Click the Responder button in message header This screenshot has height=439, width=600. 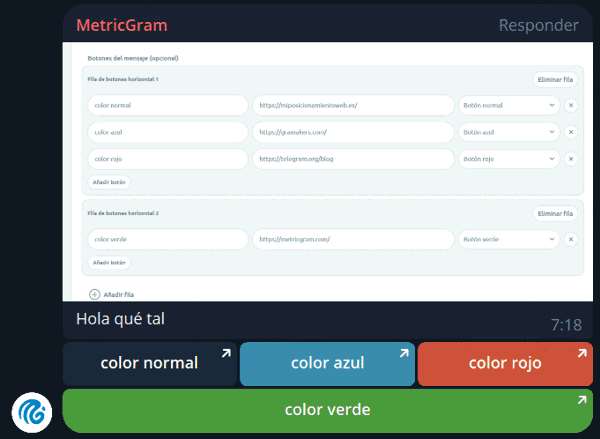point(539,25)
